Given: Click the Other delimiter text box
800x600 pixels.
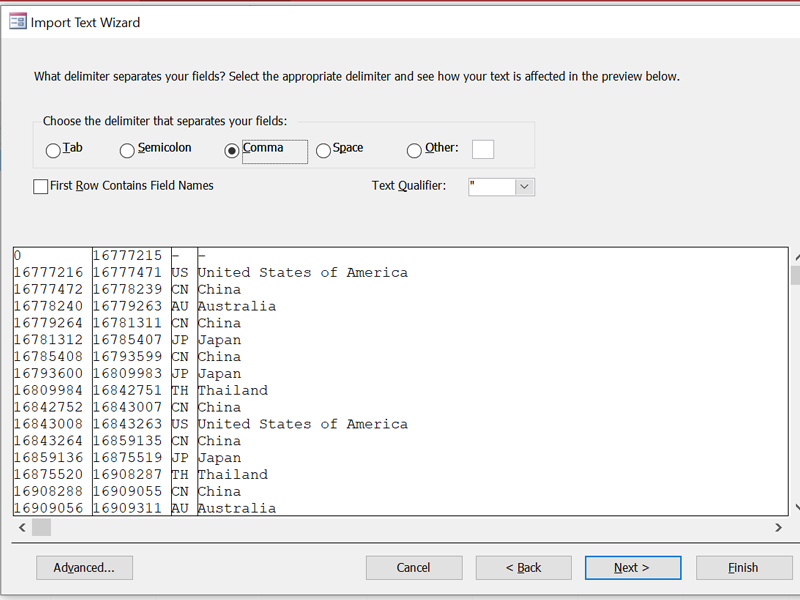Looking at the screenshot, I should [x=483, y=149].
